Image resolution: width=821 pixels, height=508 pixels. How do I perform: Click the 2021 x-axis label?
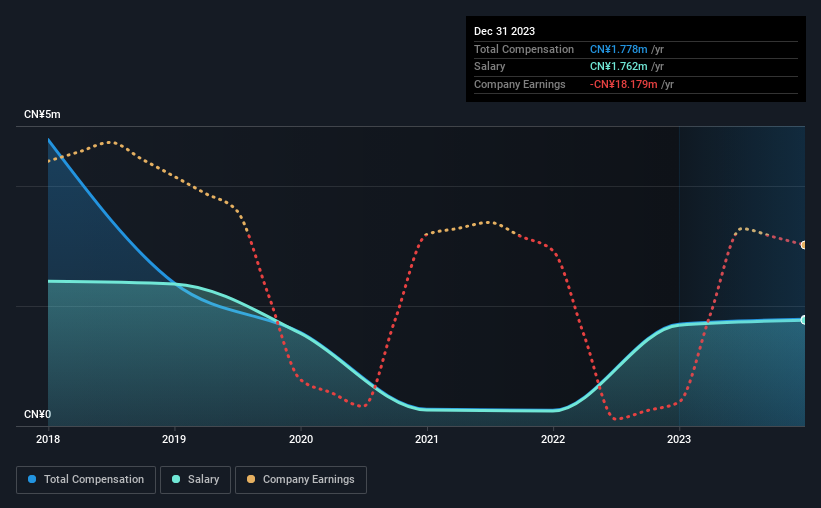coord(427,439)
